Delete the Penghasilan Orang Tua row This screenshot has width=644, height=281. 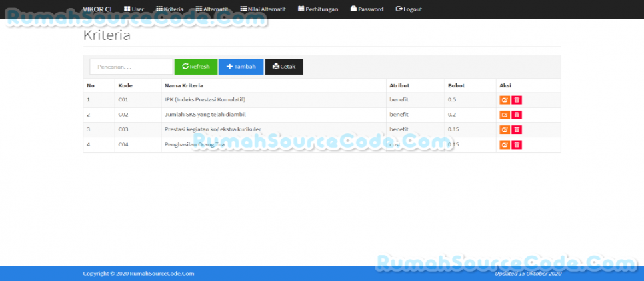coord(517,144)
